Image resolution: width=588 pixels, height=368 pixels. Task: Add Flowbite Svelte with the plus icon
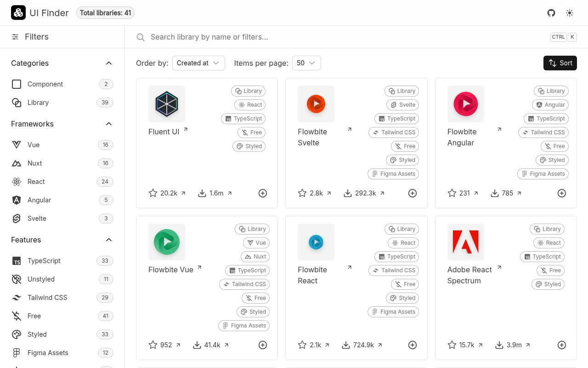coord(413,193)
